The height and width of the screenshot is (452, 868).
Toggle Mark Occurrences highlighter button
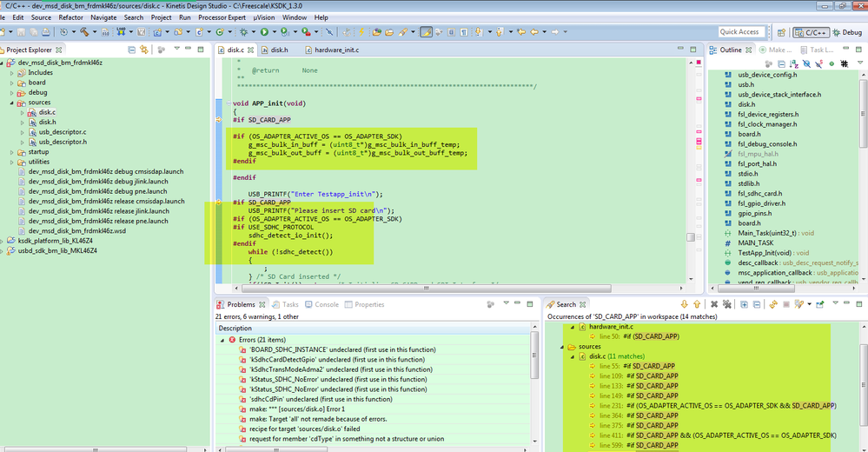pyautogui.click(x=427, y=32)
